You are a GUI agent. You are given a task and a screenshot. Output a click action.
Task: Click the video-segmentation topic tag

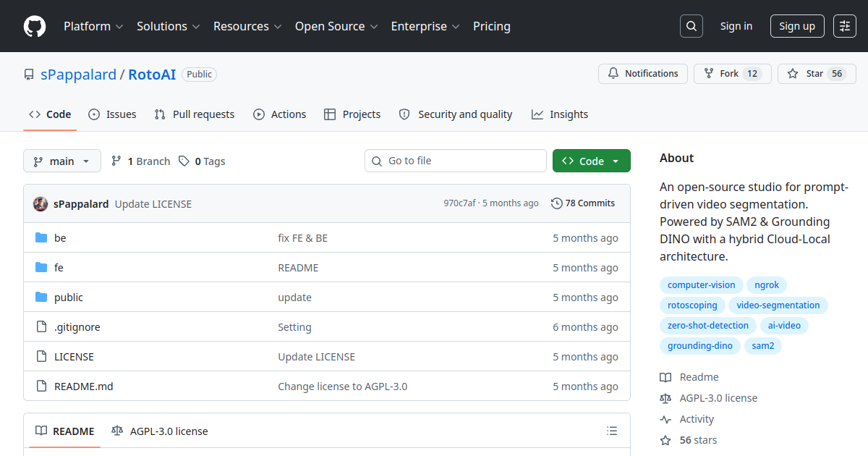coord(778,305)
